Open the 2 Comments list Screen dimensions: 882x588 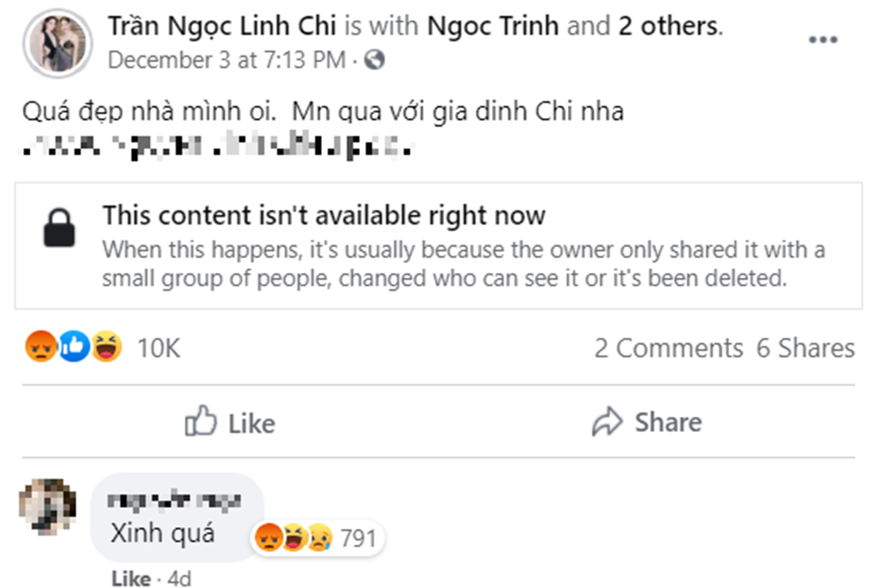click(668, 348)
